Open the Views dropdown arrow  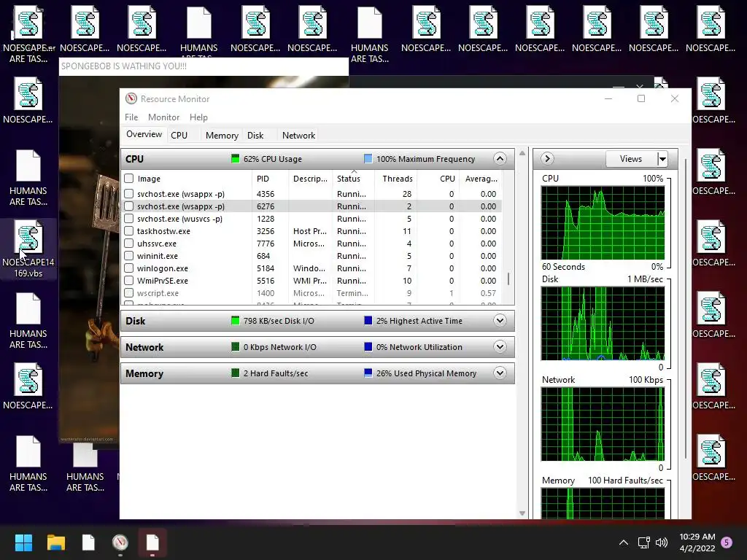(662, 158)
